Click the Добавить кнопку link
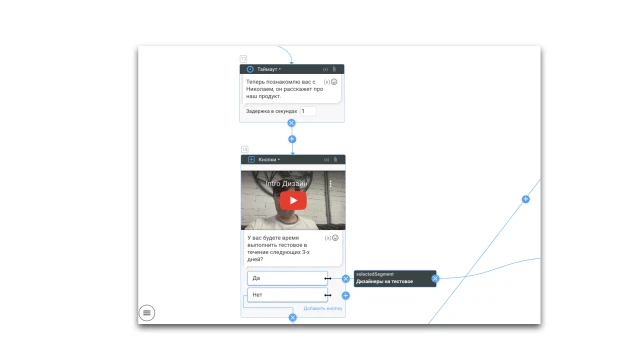 coord(323,309)
